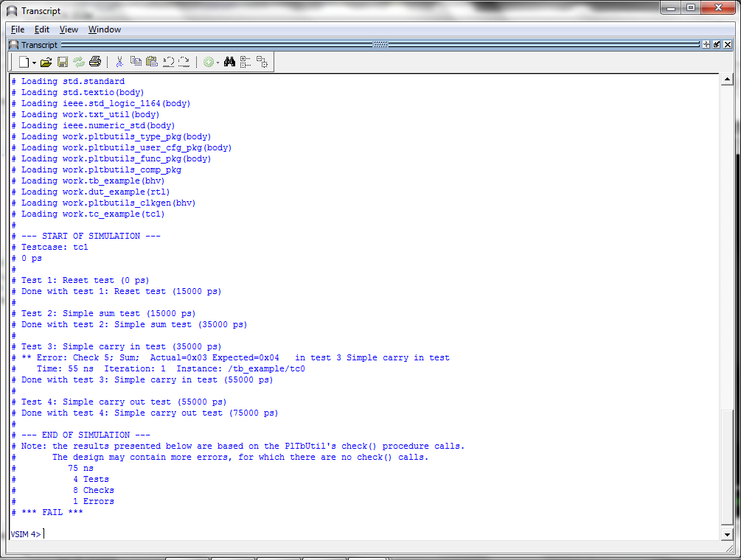Screen dimensions: 741x560
Task: Toggle dock/undock of the Transcript pane
Action: [x=717, y=45]
